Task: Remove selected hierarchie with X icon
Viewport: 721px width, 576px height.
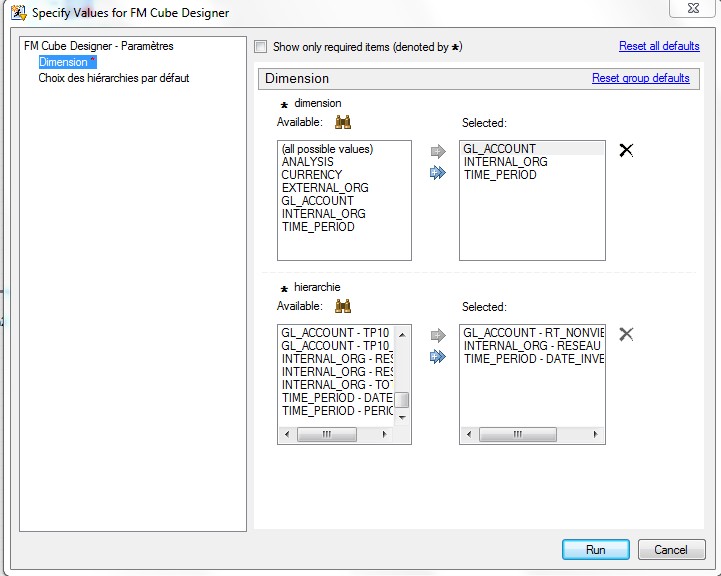Action: pos(626,334)
